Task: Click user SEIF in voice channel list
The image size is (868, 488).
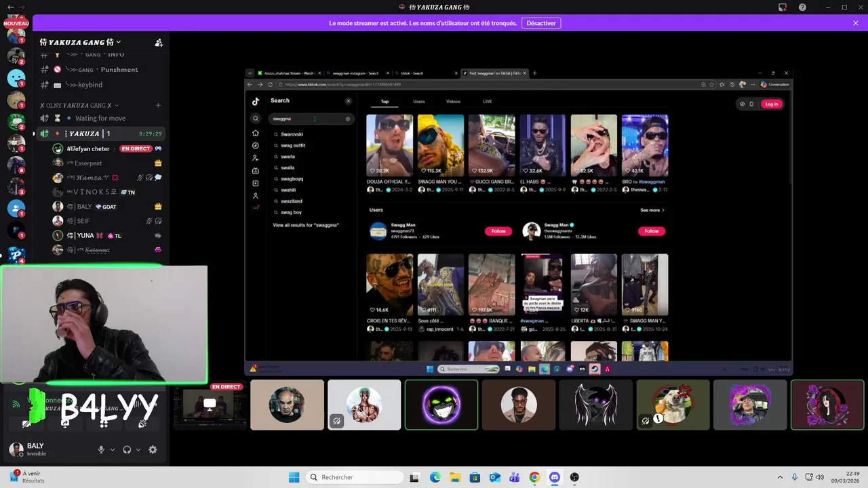Action: 108,221
